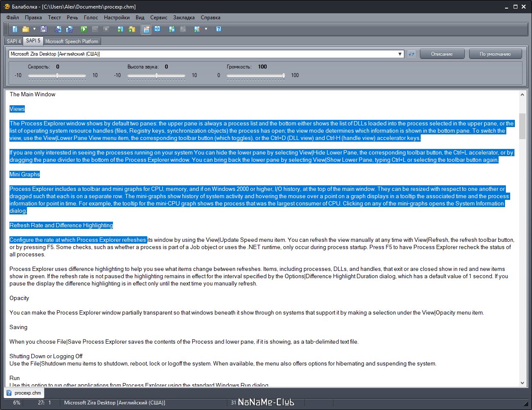Image resolution: width=532 pixels, height=410 pixels.
Task: Refresh the voice list with the blue arrows button
Action: pos(411,54)
